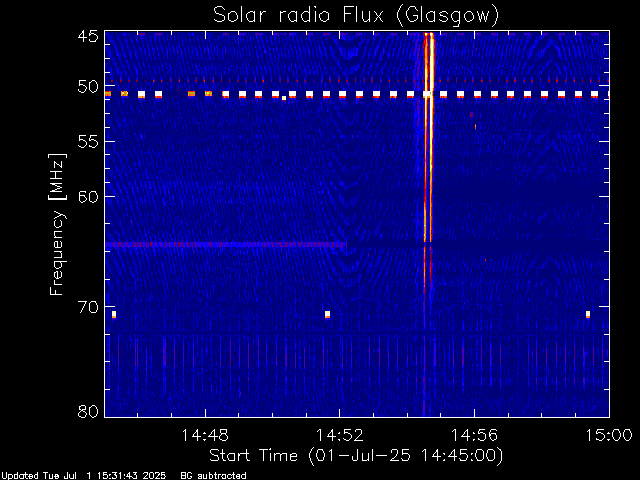
Task: Click the 70 MHz axis tick label
Action: (88, 307)
